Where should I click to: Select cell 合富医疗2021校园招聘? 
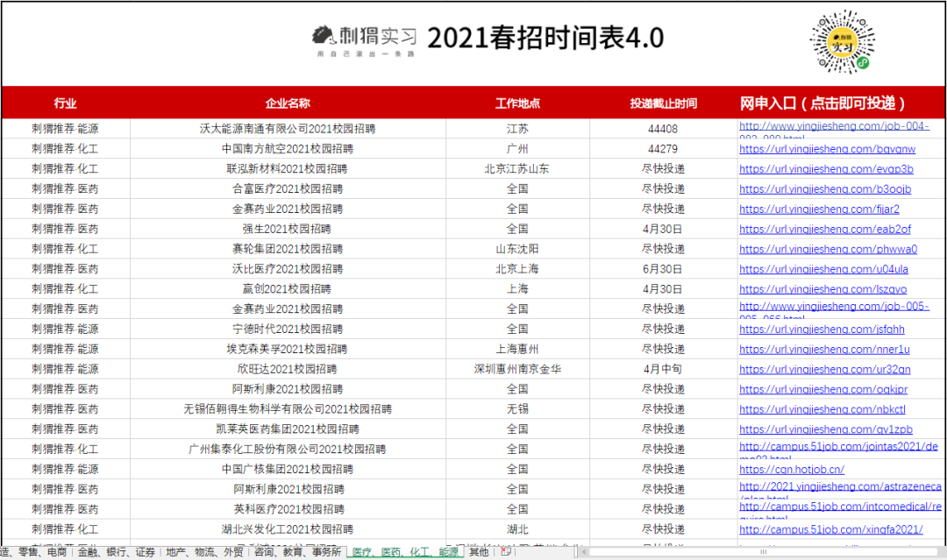pyautogui.click(x=288, y=189)
